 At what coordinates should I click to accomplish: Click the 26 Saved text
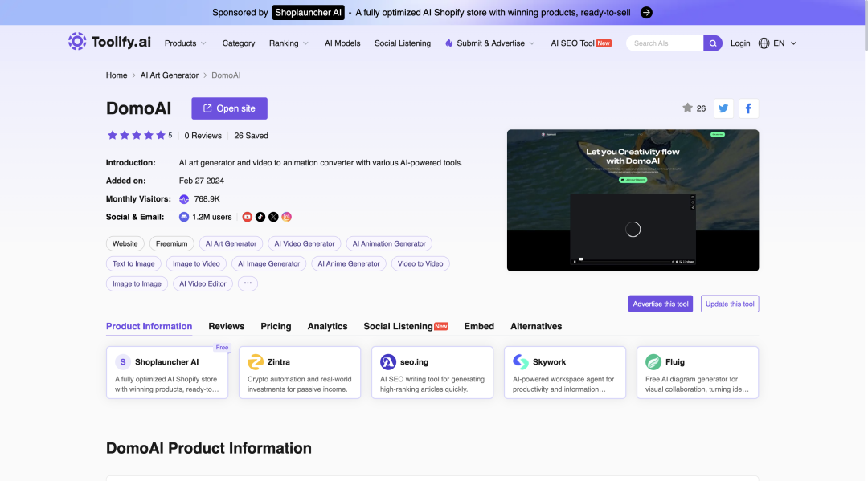[x=251, y=136]
